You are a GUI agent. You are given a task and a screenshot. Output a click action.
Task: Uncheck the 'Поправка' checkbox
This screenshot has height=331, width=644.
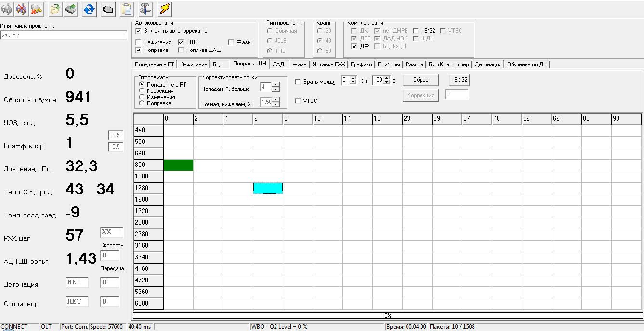coord(139,50)
